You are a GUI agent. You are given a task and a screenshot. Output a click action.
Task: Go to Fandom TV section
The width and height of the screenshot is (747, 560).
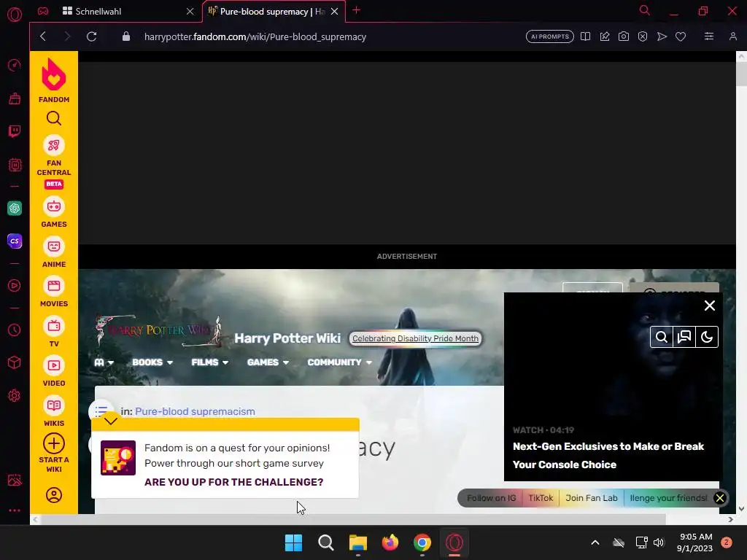[54, 332]
